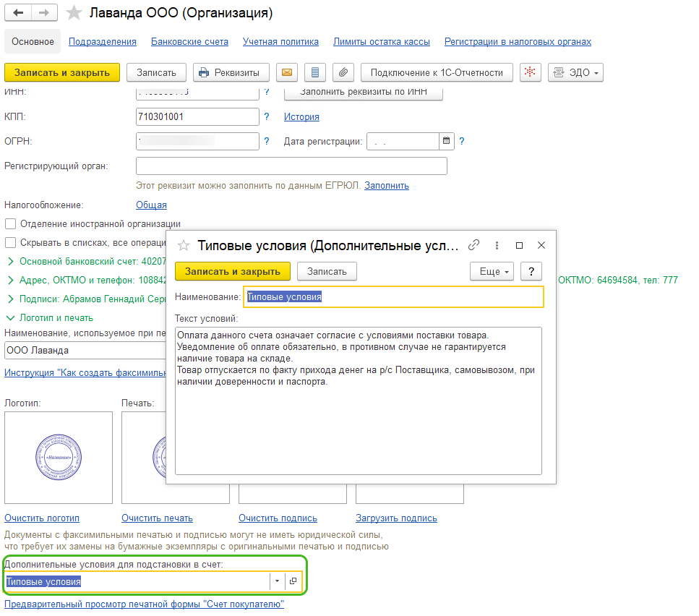This screenshot has width=699, height=616.
Task: Click Загрузить подпись link
Action: [x=396, y=518]
